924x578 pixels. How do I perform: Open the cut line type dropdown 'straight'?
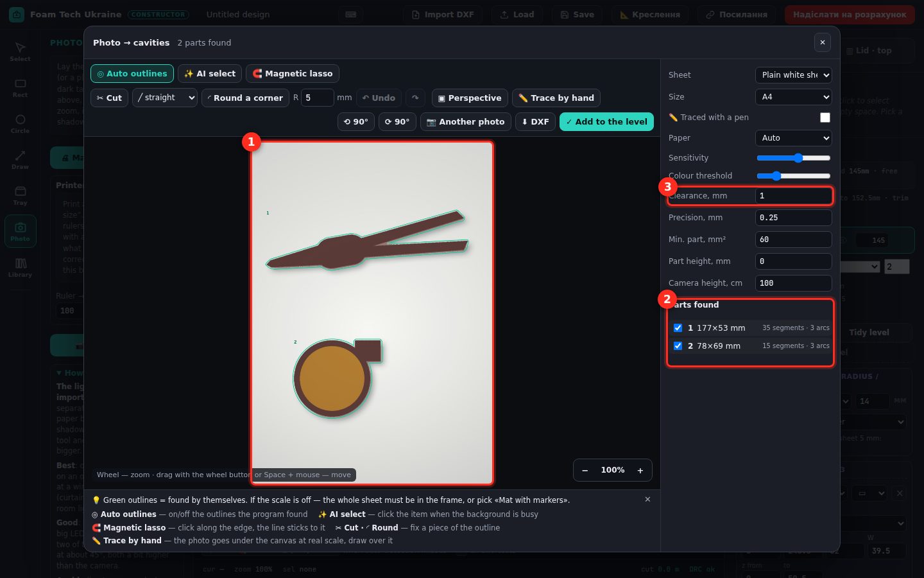pos(165,98)
